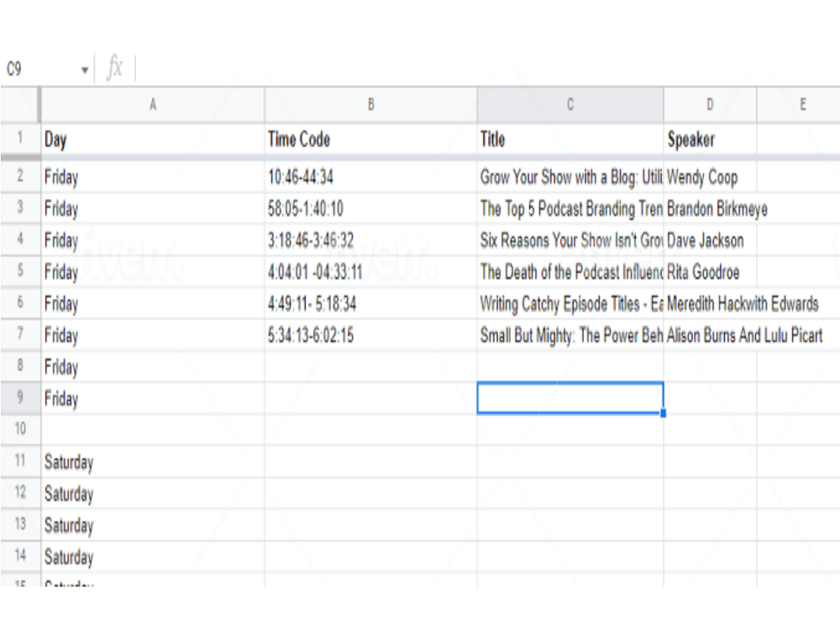Viewport: 840px width, 630px height.
Task: Select the cell with 58:05-1:40:10
Action: pyautogui.click(x=370, y=208)
